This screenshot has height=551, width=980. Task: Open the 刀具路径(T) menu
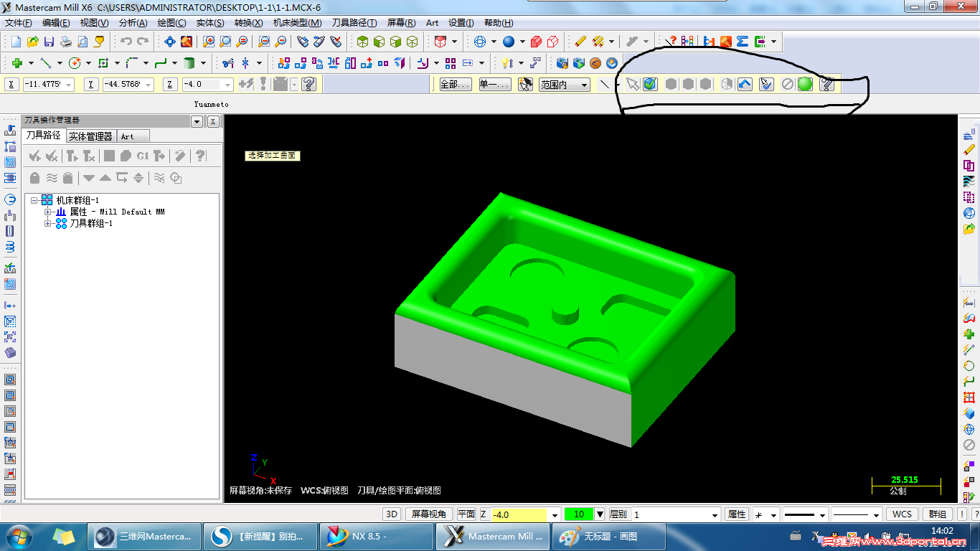(354, 23)
